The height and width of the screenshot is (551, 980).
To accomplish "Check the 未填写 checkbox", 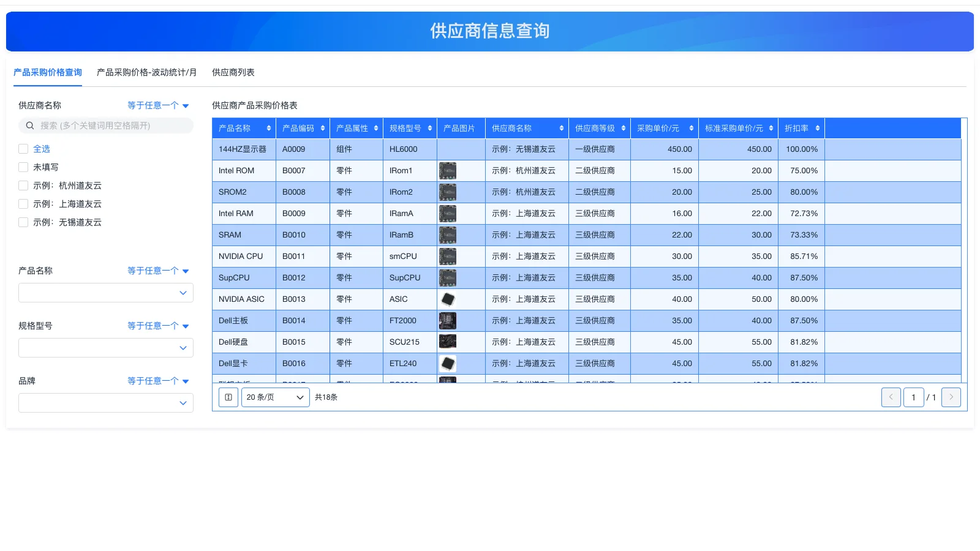I will 23,167.
